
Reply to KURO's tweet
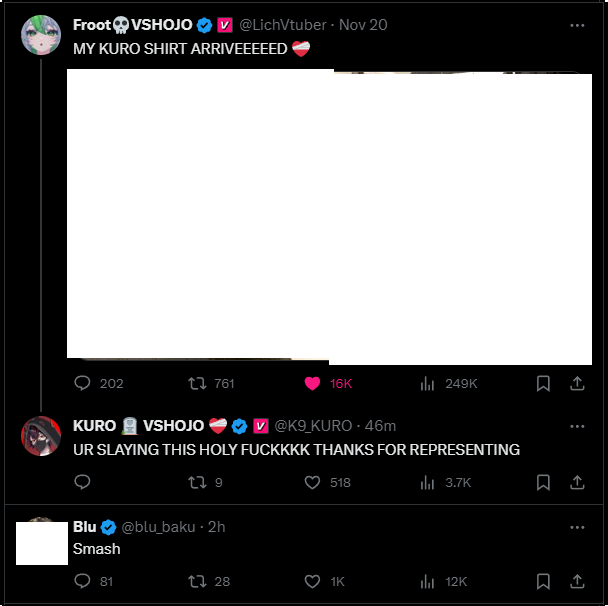click(x=82, y=482)
